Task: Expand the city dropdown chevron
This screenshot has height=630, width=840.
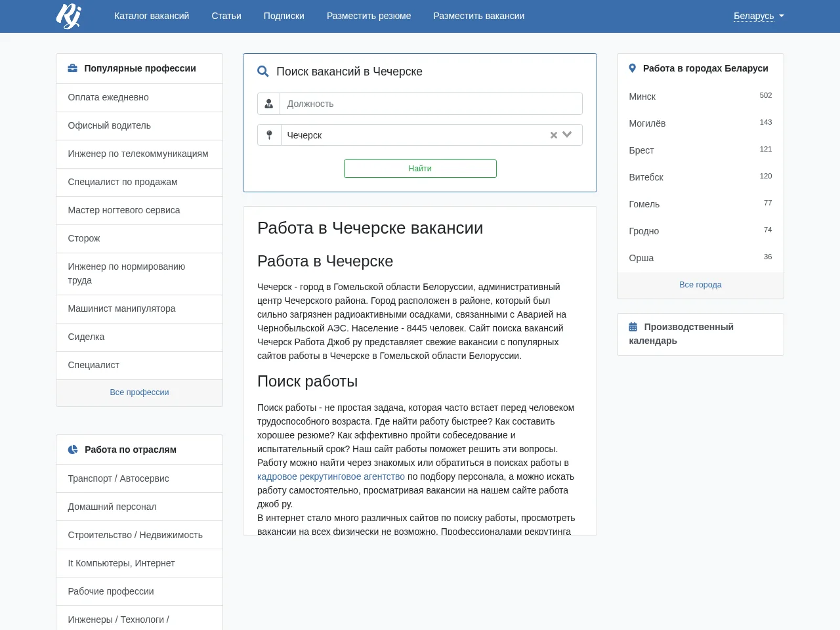Action: point(568,135)
